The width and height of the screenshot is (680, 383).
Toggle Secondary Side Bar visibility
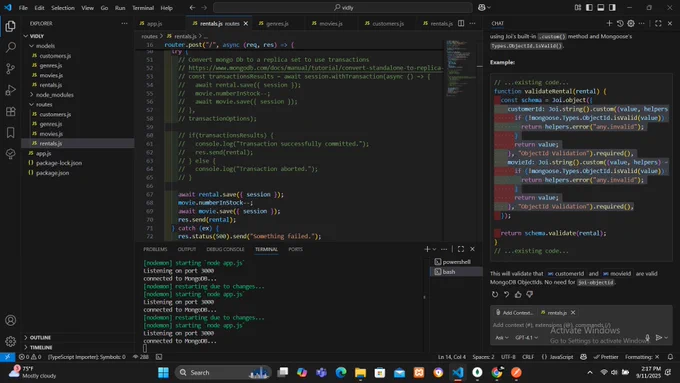612,8
